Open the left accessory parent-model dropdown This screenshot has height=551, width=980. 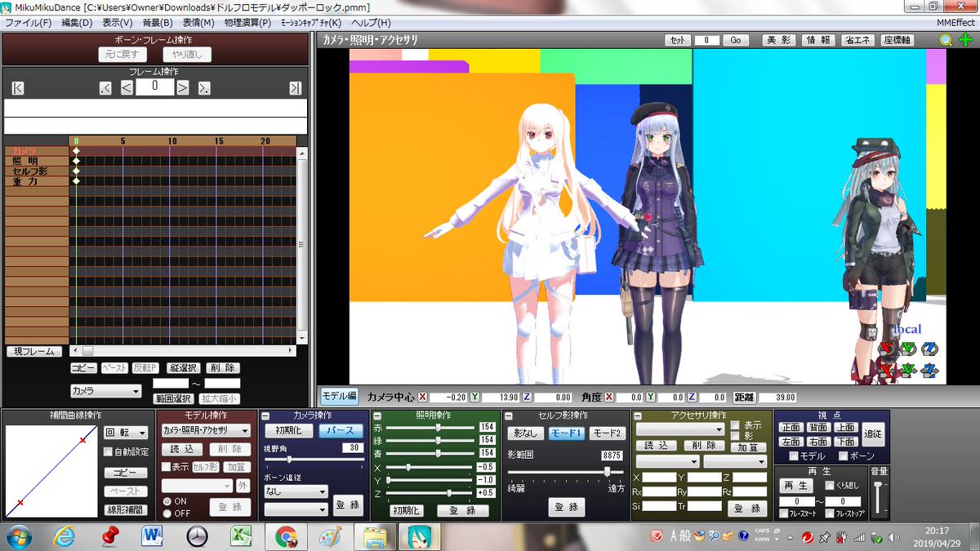pyautogui.click(x=668, y=462)
